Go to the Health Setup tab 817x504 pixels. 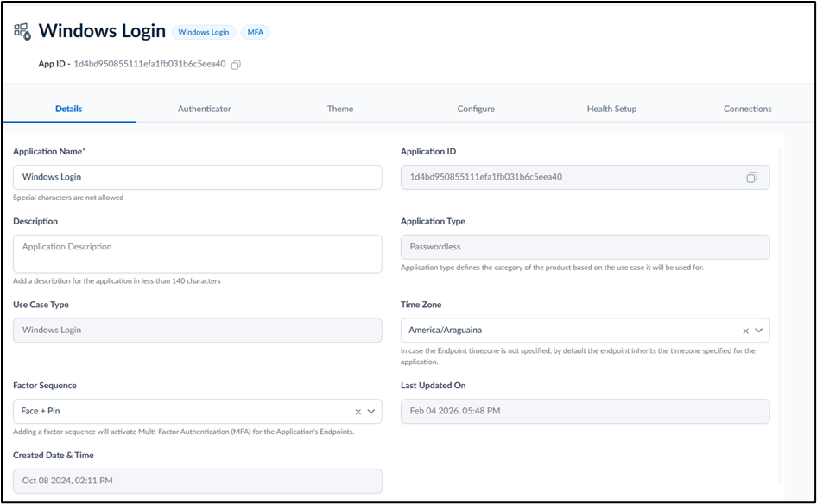pos(611,109)
